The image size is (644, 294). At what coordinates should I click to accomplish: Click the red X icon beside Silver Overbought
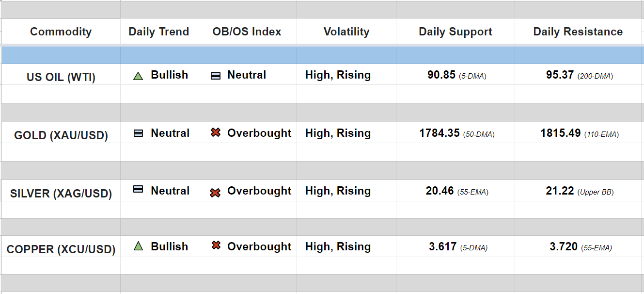(215, 193)
